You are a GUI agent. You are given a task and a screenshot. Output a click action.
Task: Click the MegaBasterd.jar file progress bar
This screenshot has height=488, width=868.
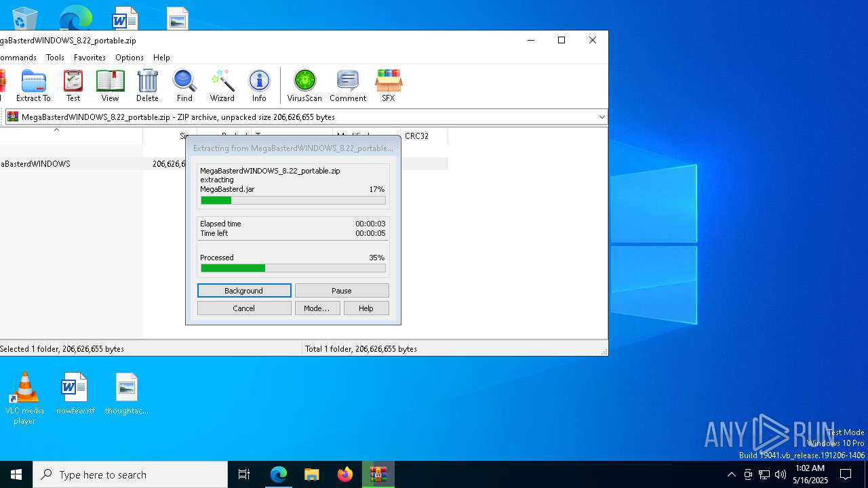click(293, 200)
